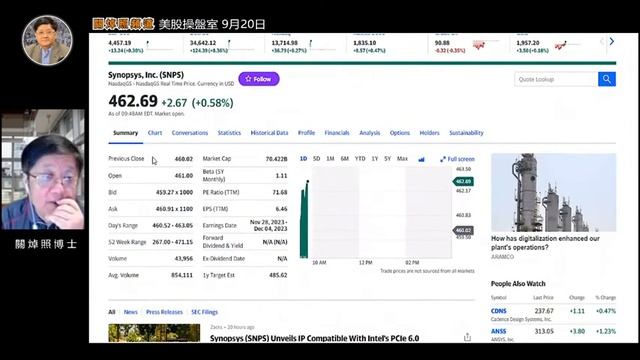640x360 pixels.
Task: Set chart range to 1Y
Action: click(375, 159)
